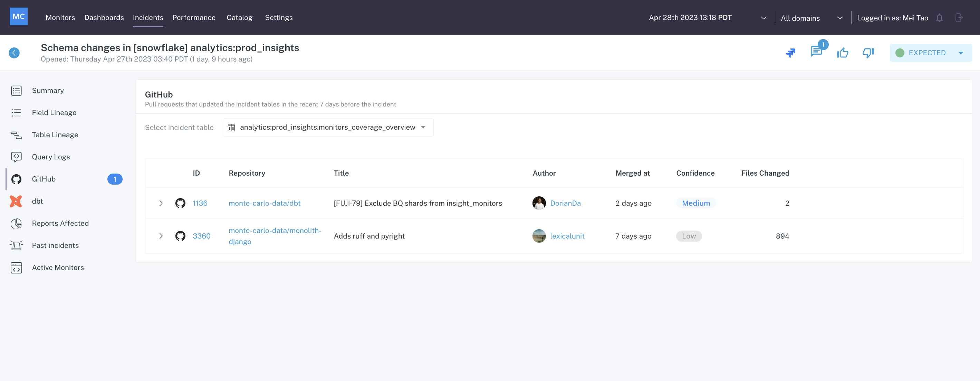This screenshot has height=381, width=980.
Task: Open pull request ID 3360 link
Action: coord(202,236)
